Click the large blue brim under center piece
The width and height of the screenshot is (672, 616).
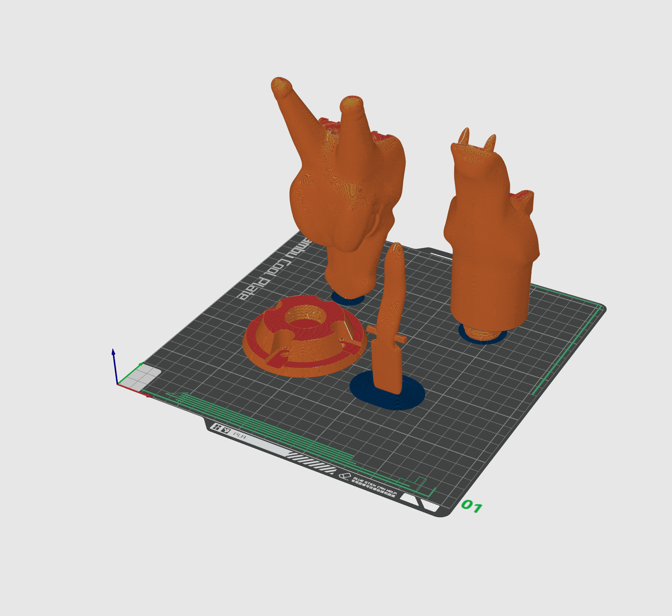[387, 391]
